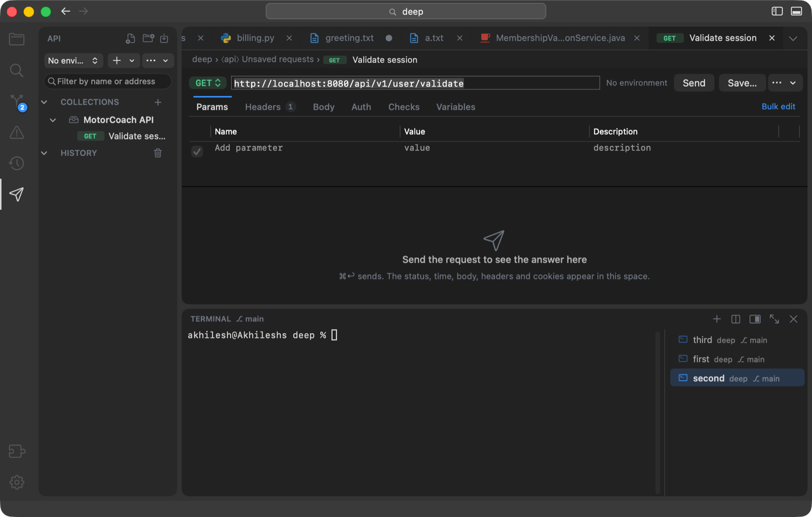Switch to the Headers tab
This screenshot has height=517, width=812.
[270, 107]
